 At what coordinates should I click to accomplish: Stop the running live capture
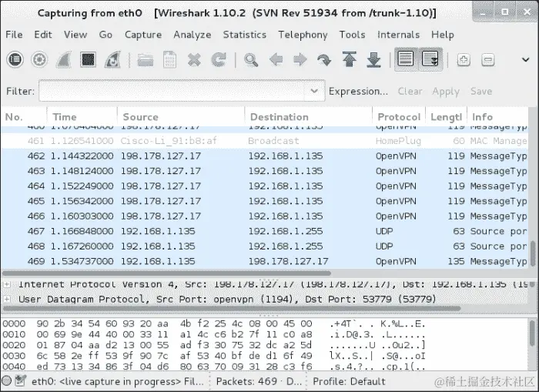point(88,60)
